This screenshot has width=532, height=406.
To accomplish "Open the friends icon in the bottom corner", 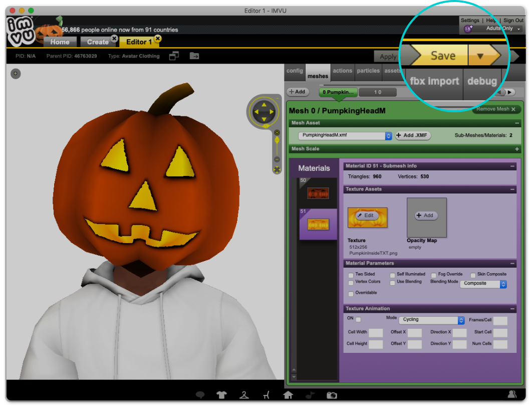I will (x=512, y=394).
